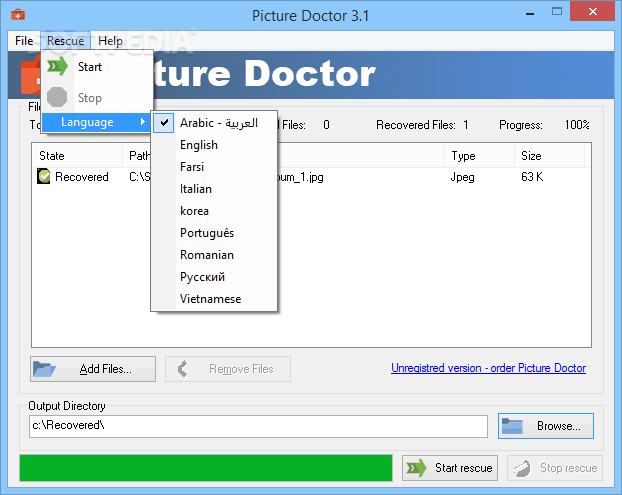Click the Progress 100% value

tap(577, 125)
